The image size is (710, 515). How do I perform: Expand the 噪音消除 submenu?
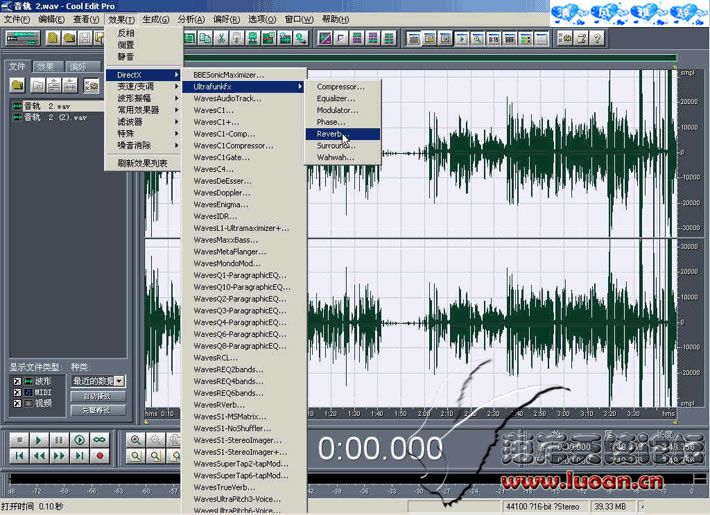[x=143, y=145]
